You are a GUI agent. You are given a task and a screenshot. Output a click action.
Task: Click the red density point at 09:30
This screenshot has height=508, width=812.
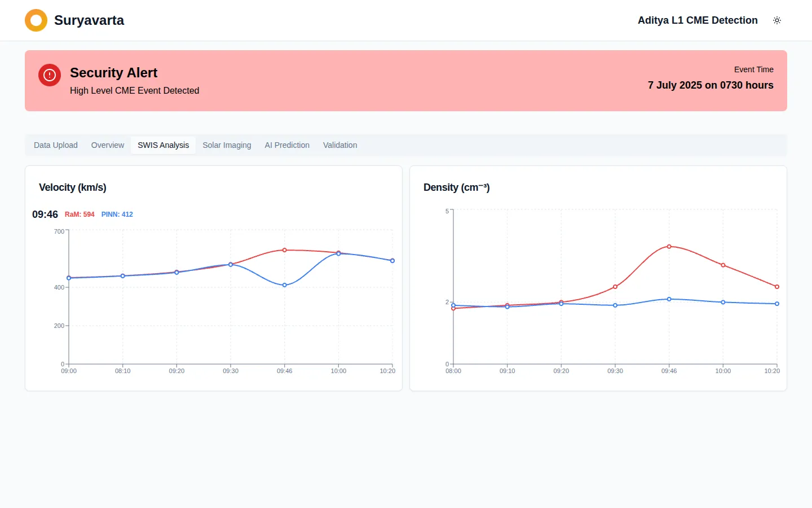tap(615, 287)
